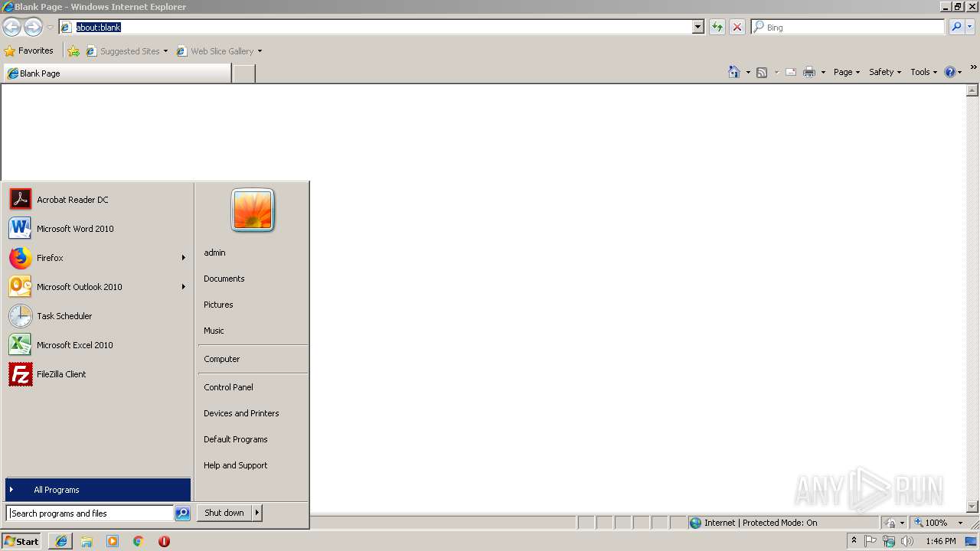Expand the command bar overflow chevron
The height and width of the screenshot is (551, 980).
tap(973, 68)
